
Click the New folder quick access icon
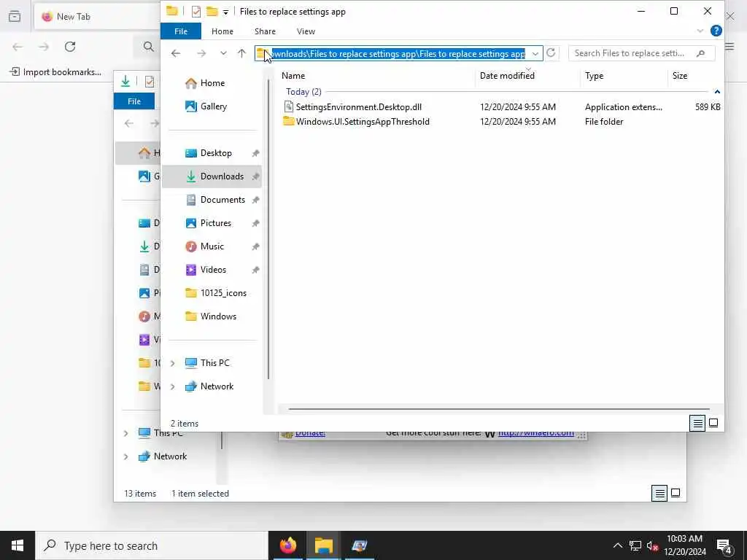(x=212, y=12)
